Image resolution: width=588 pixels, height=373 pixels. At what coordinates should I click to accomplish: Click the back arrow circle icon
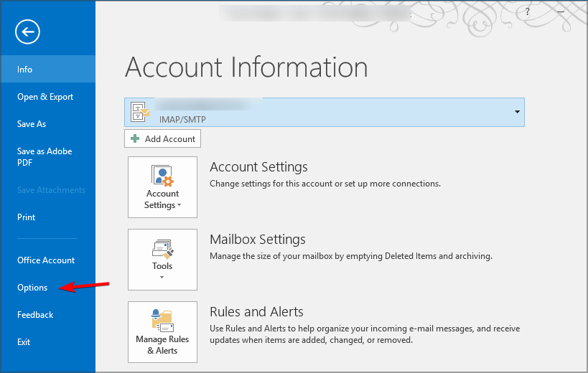(27, 32)
